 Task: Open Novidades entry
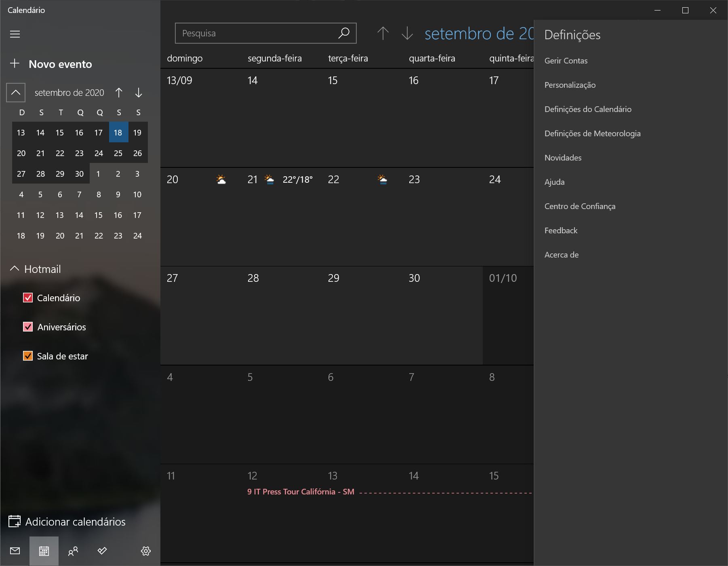pos(563,158)
